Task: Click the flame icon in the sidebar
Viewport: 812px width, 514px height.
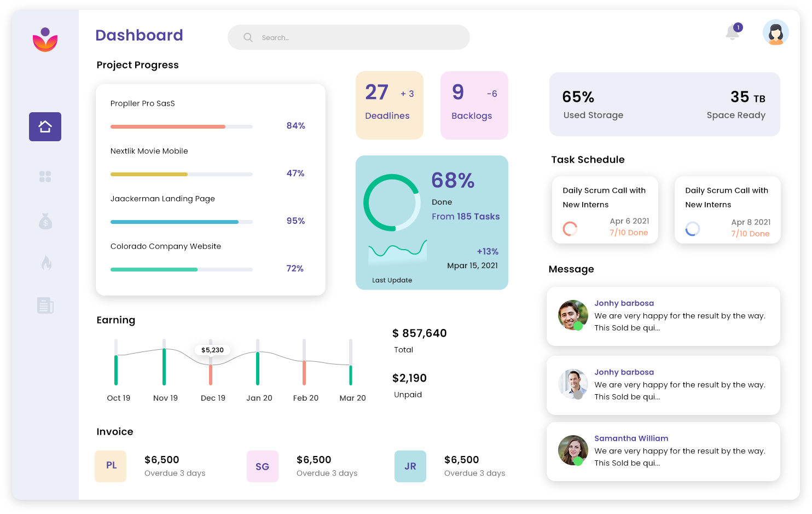Action: pyautogui.click(x=45, y=263)
